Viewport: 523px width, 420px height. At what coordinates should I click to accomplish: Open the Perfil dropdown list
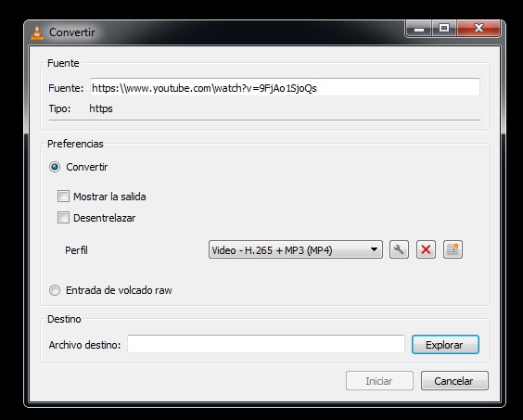coord(296,249)
